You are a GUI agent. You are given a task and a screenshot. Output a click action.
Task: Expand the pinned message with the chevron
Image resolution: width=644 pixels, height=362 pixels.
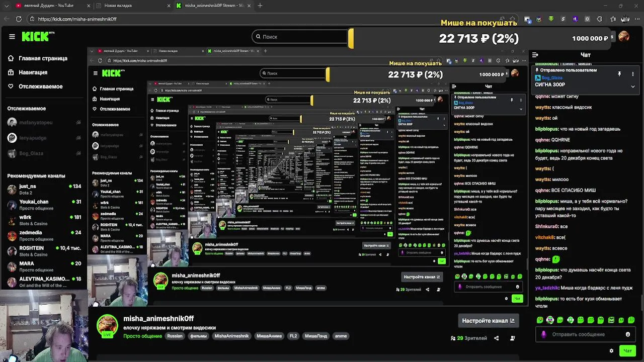click(x=633, y=86)
